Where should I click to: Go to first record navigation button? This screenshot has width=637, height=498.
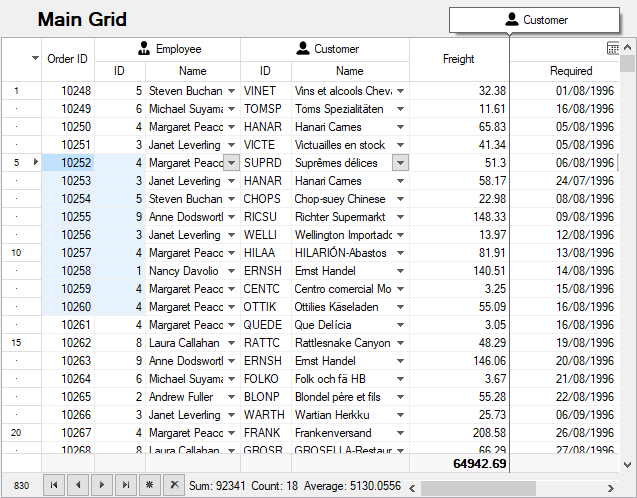click(x=54, y=485)
